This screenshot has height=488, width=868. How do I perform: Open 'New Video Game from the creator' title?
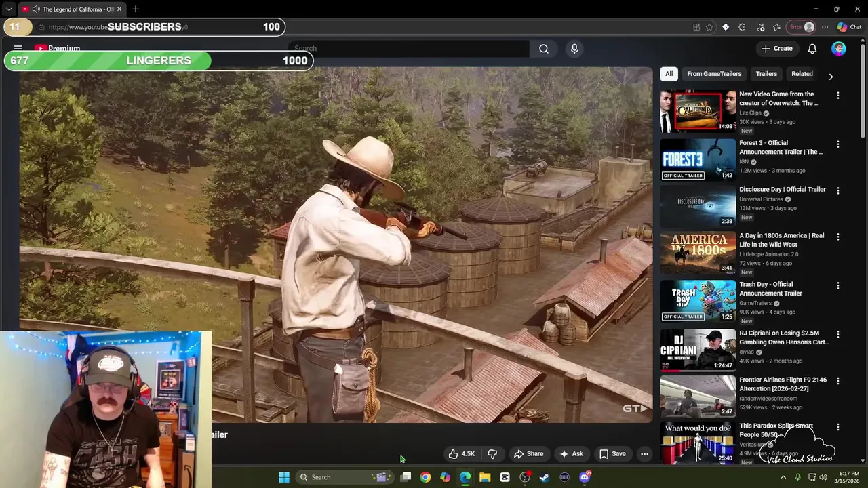point(778,99)
